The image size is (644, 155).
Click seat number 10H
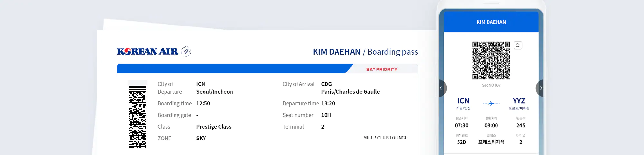click(326, 115)
